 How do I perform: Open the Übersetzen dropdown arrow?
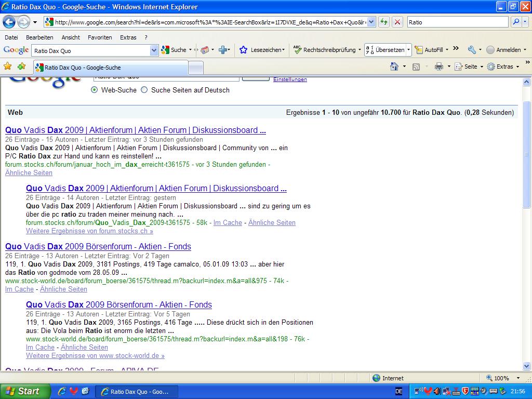[x=408, y=50]
